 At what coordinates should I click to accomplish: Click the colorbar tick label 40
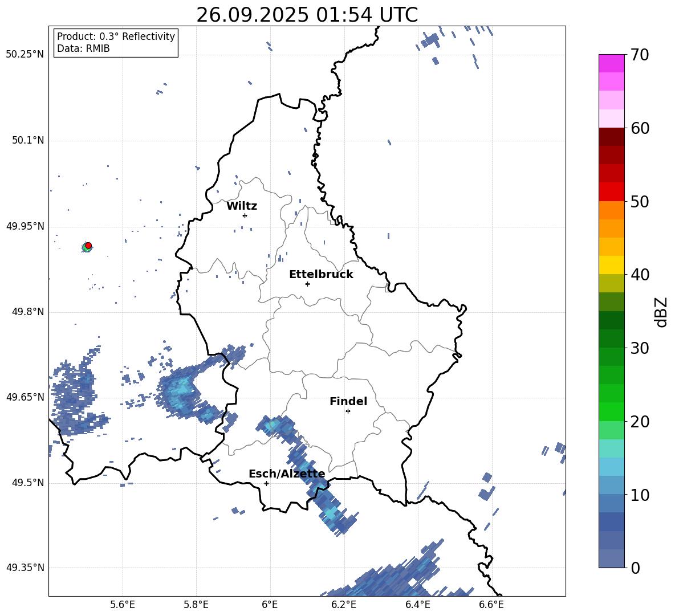(x=640, y=275)
